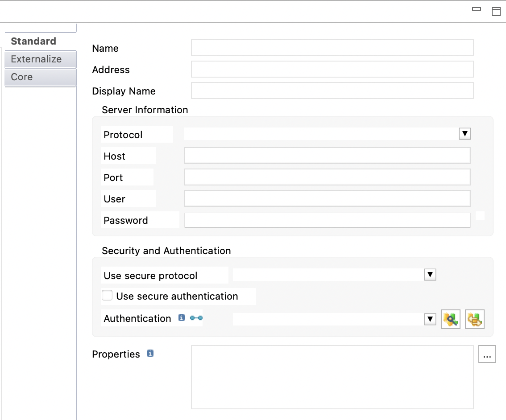This screenshot has height=420, width=506.
Task: Click the Properties text area
Action: pyautogui.click(x=332, y=377)
